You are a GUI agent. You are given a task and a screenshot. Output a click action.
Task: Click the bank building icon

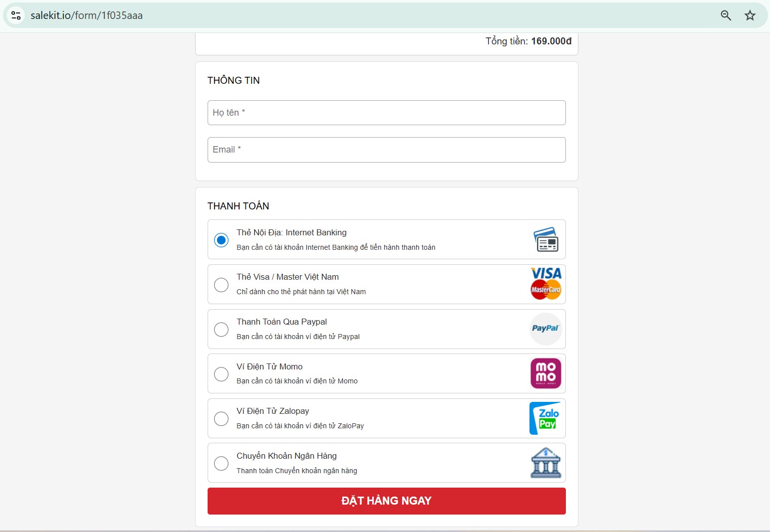click(545, 463)
